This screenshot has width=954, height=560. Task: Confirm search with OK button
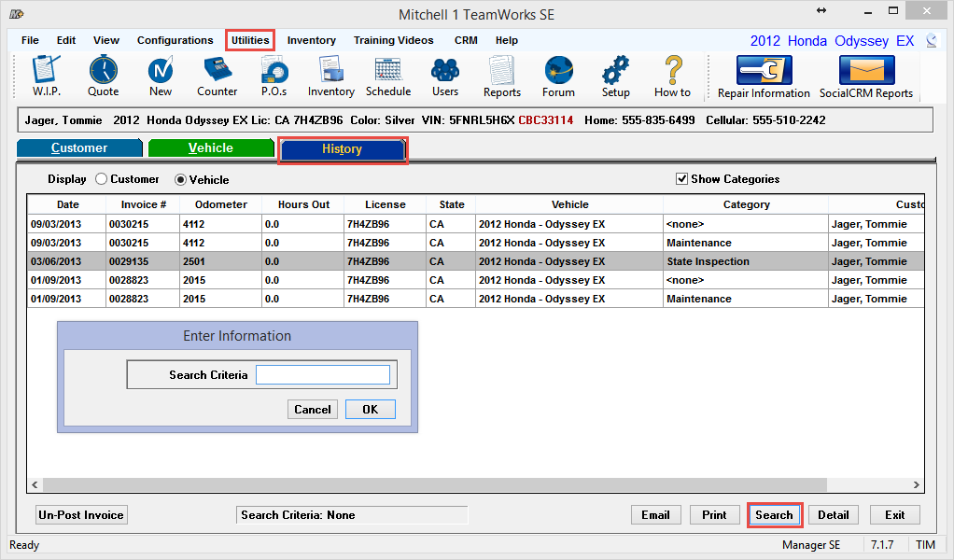[x=370, y=409]
